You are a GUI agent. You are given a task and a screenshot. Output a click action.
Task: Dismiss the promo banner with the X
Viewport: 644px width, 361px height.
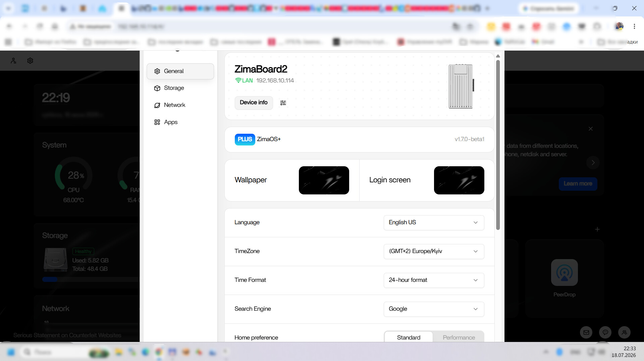point(591,129)
